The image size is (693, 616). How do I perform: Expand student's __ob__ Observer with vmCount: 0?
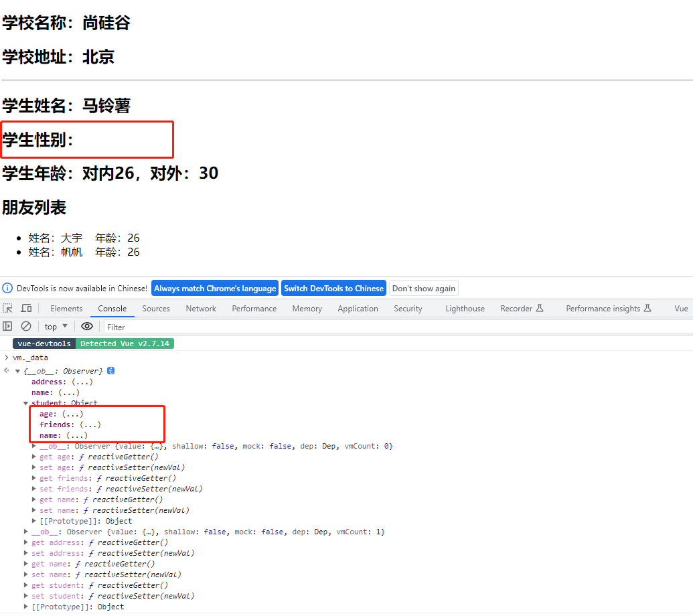(34, 446)
